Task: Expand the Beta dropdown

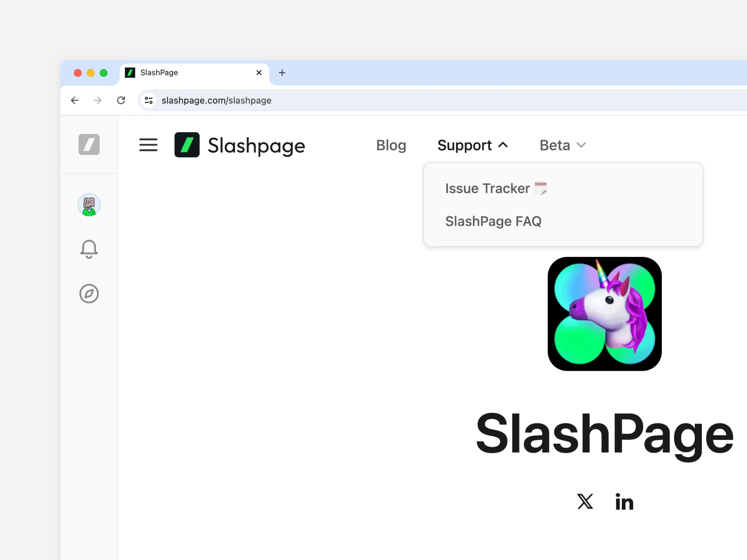Action: [x=563, y=145]
